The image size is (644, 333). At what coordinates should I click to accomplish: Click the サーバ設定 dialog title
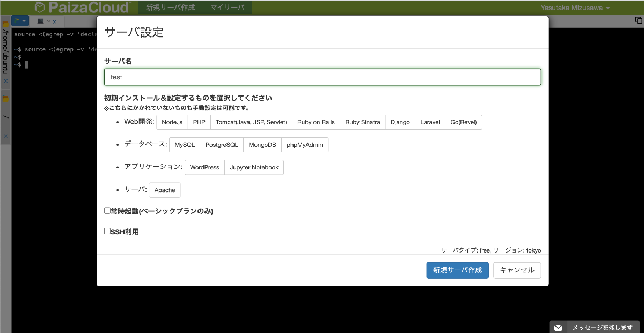point(134,32)
